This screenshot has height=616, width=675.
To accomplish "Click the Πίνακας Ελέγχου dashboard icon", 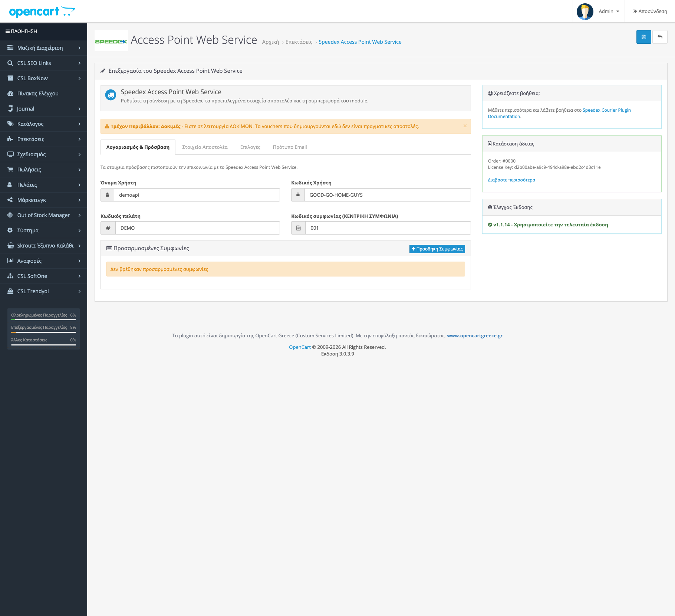I will pyautogui.click(x=10, y=94).
